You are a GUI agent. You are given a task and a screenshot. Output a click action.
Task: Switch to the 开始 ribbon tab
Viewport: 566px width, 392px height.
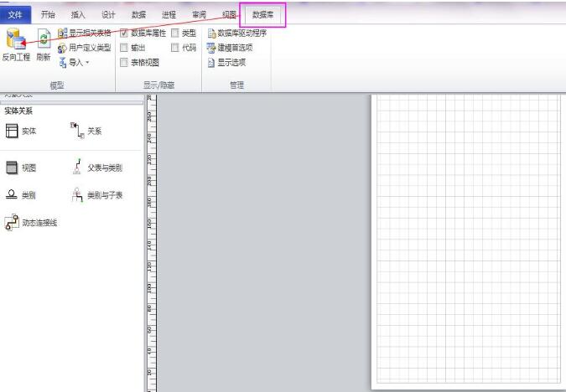48,15
